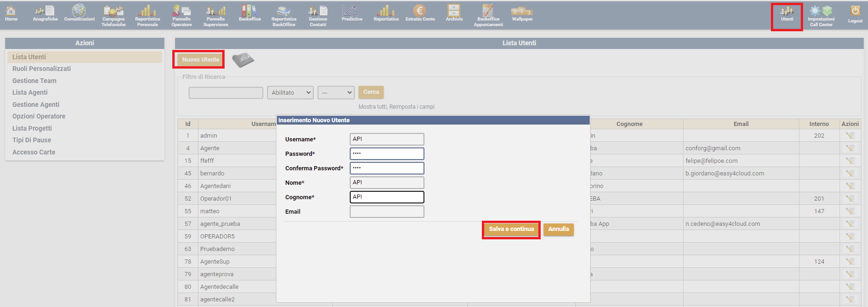Click the edit icon in admin row

tap(850, 136)
